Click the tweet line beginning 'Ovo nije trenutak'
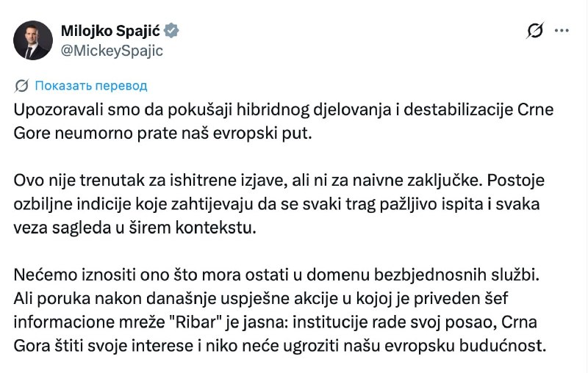 279,181
